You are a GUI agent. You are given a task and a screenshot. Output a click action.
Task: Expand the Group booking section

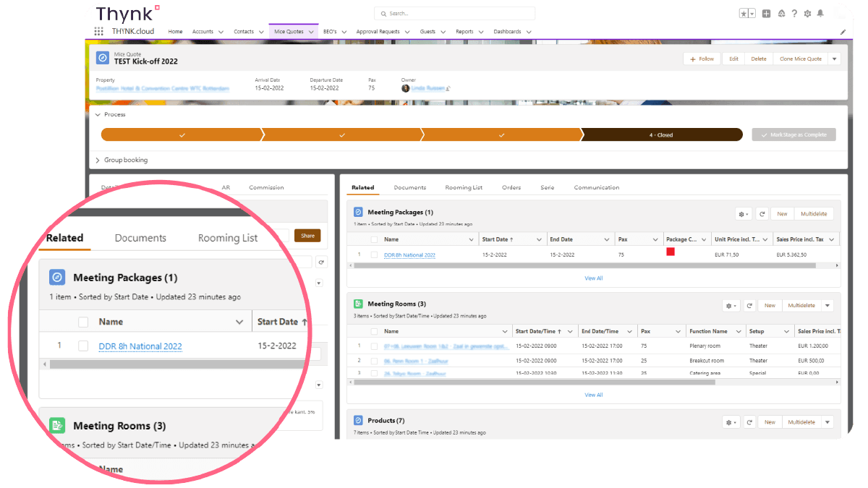coord(98,160)
